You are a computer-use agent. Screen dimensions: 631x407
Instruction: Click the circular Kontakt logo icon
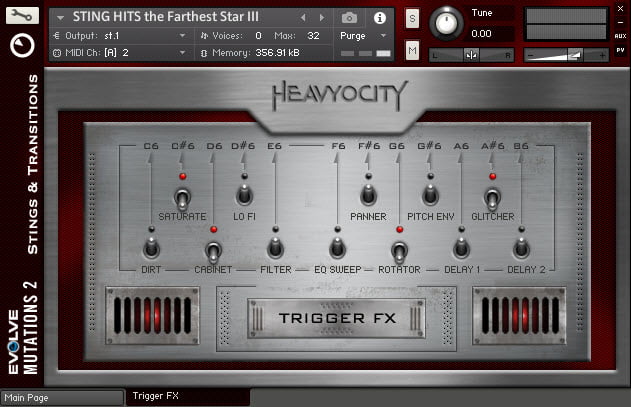pyautogui.click(x=22, y=45)
